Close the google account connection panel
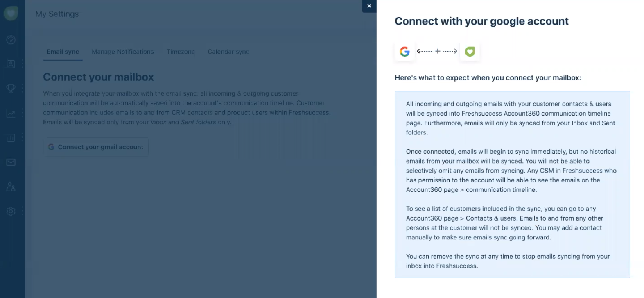Screen dimensions: 644x298 (x=369, y=6)
